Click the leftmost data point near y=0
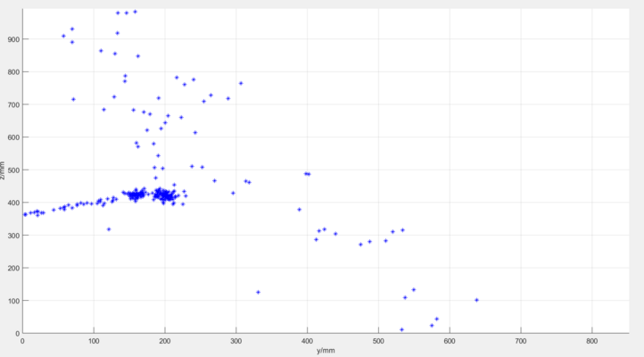Viewport: 644px width, 357px height. click(x=25, y=214)
